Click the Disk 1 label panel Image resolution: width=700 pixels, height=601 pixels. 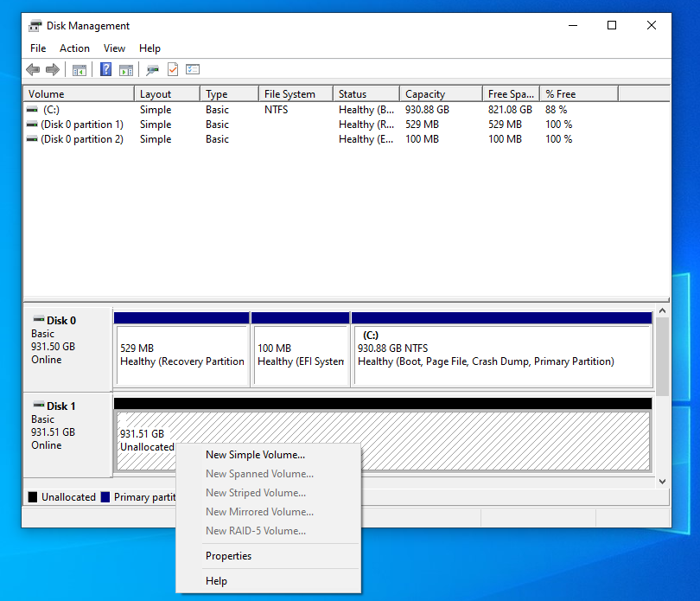[67, 435]
